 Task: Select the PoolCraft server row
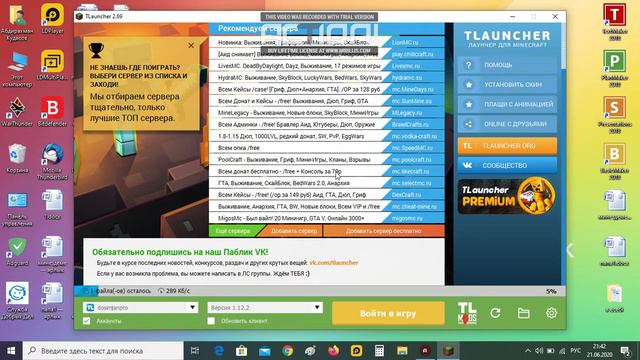[x=327, y=160]
